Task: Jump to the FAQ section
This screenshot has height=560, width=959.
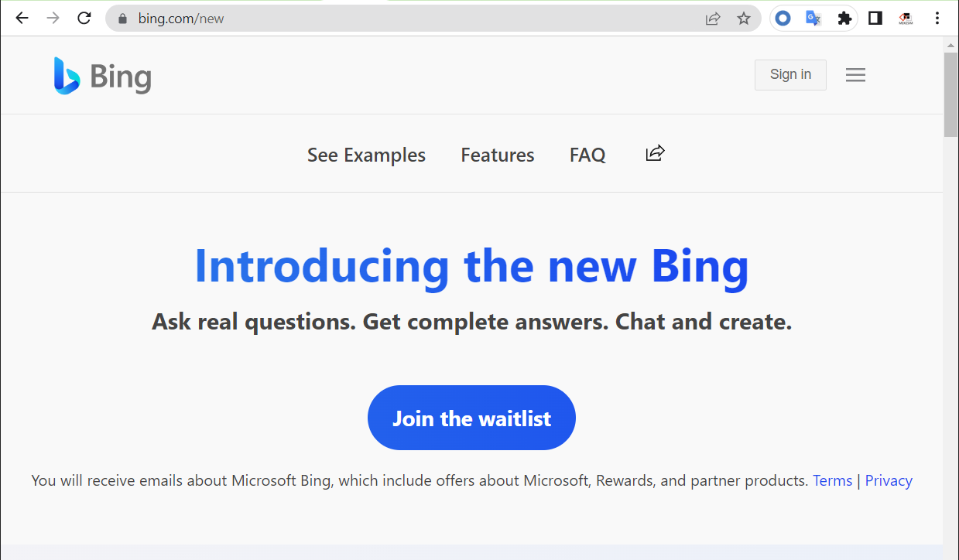Action: [x=587, y=155]
